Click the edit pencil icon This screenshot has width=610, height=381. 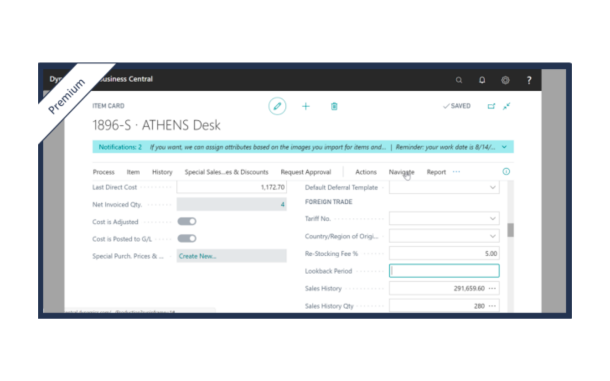click(277, 106)
